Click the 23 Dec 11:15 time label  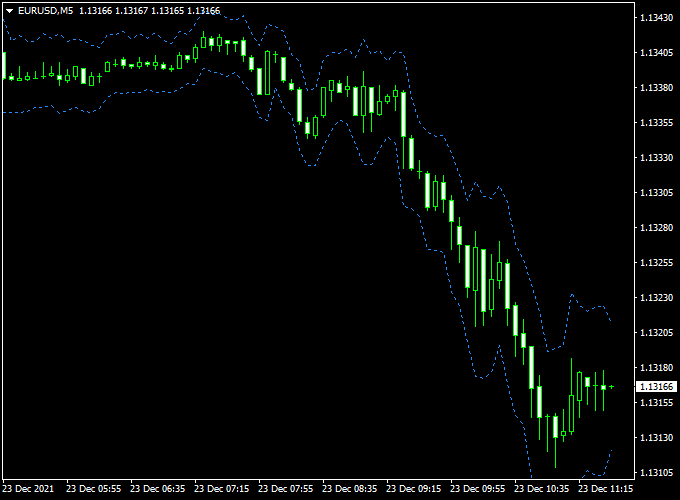point(606,489)
